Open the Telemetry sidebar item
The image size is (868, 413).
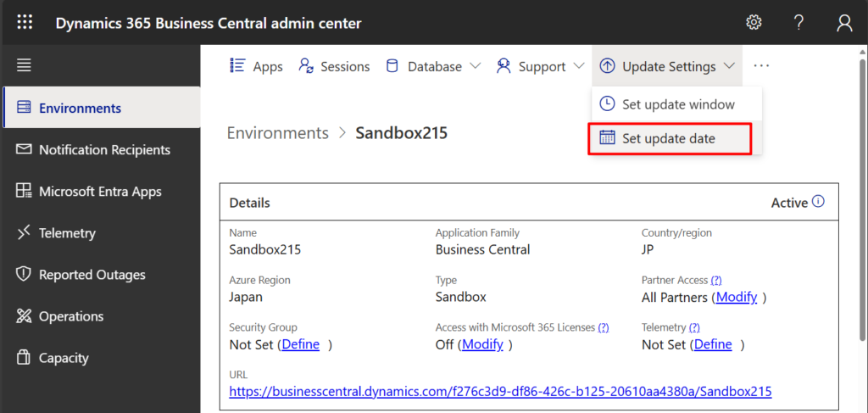point(66,233)
